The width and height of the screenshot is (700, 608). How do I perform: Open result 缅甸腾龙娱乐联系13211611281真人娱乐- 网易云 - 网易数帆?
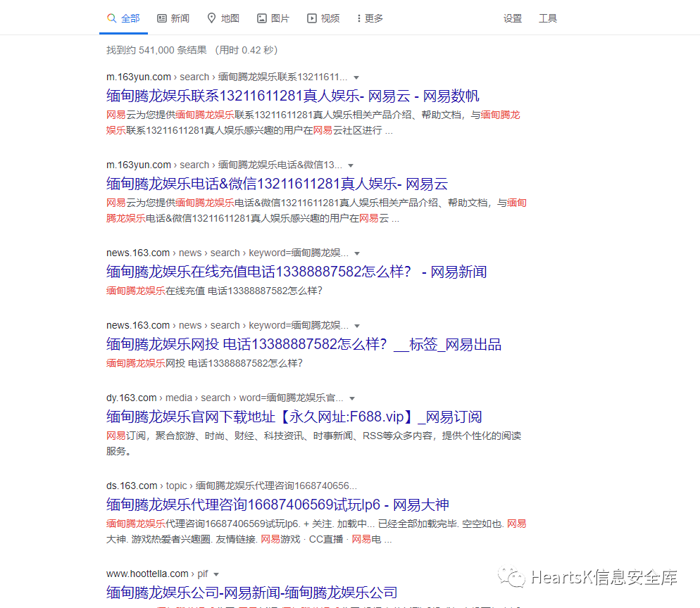[x=292, y=96]
